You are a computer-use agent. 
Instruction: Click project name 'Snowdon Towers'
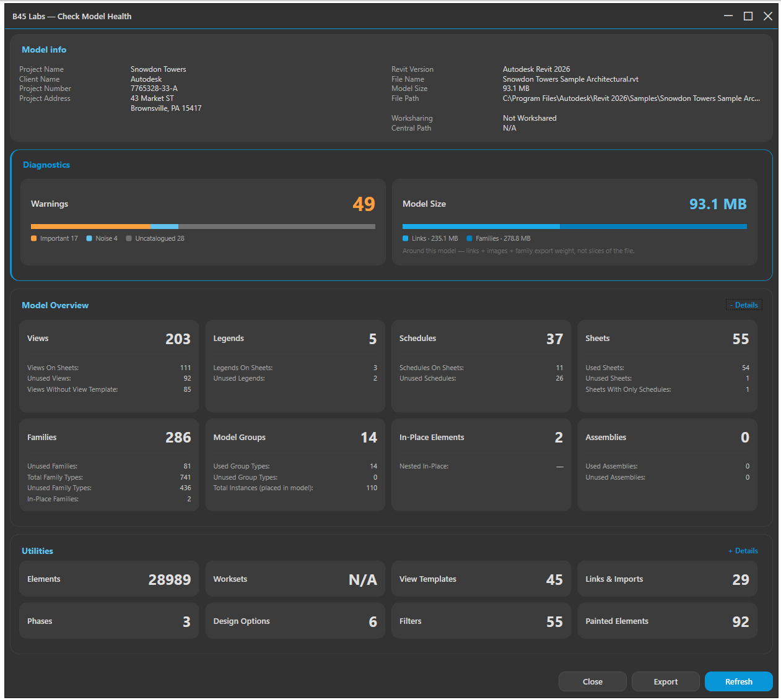158,69
